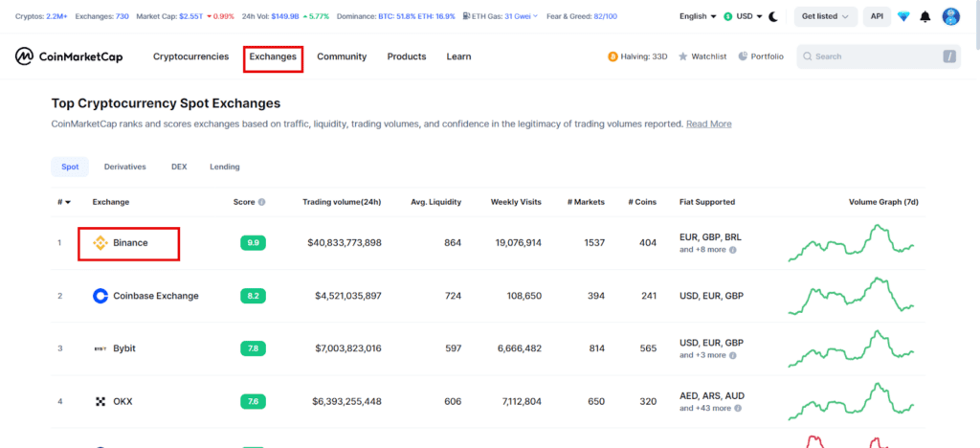Sort by Weekly Visits column header
Screen dimensions: 980x448
coord(516,202)
